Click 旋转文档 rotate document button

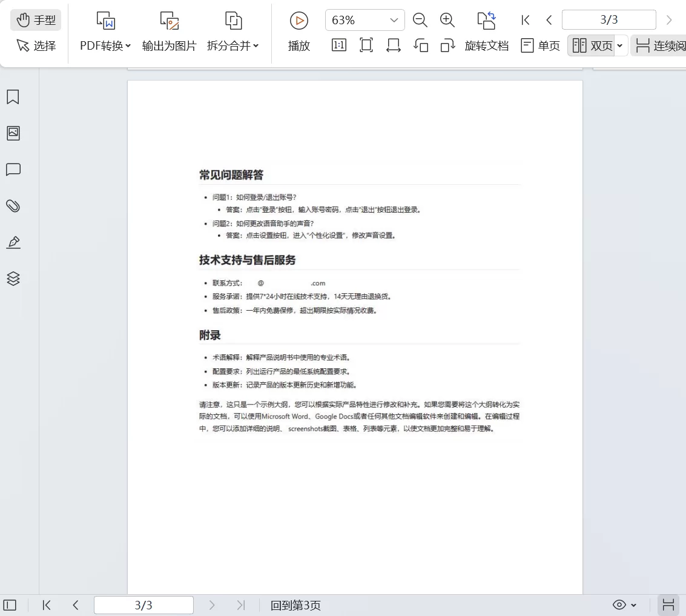pos(486,45)
